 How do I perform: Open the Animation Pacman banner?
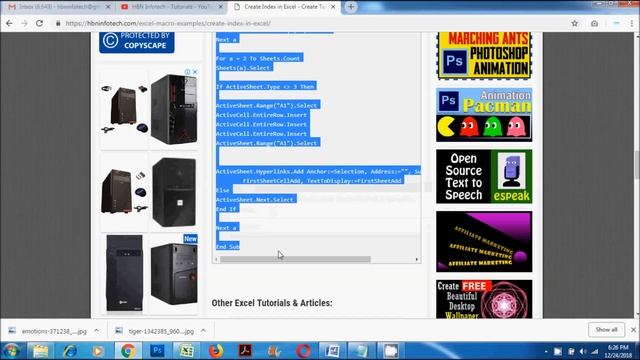484,115
